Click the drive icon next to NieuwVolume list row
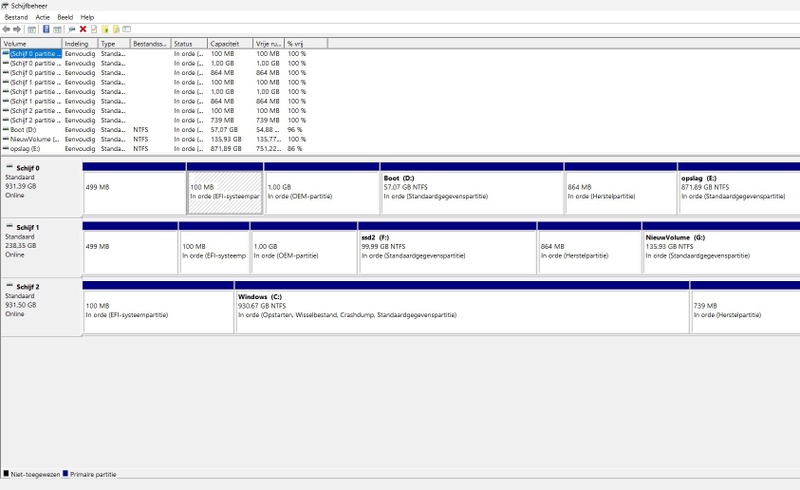800x490 pixels. 6,139
